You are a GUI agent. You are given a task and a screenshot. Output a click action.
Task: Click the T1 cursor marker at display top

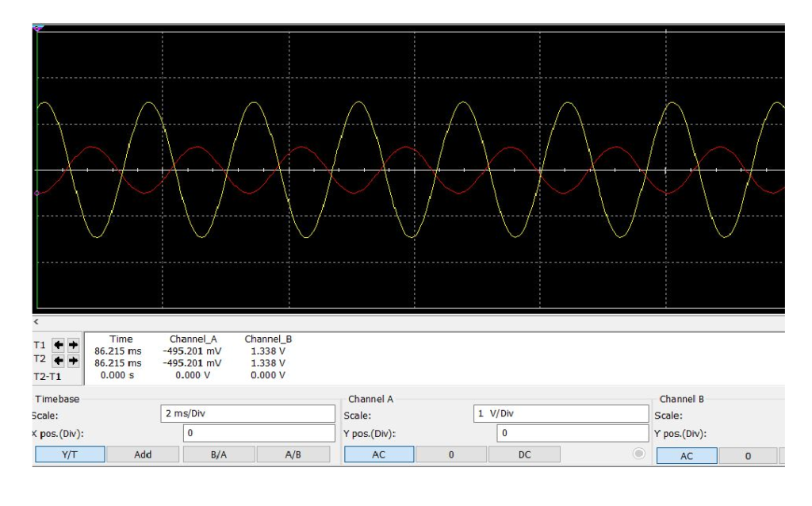[38, 29]
